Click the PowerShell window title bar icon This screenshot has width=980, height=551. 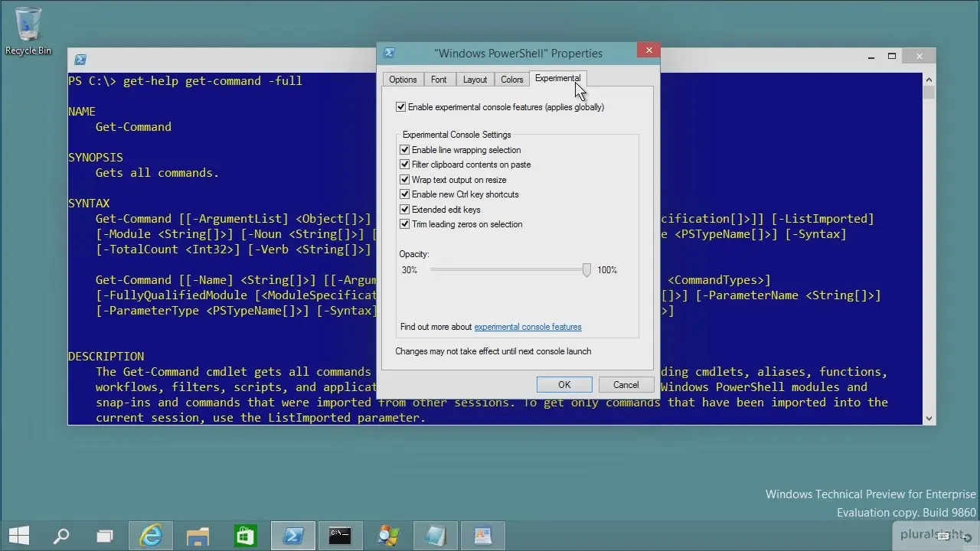coord(80,59)
